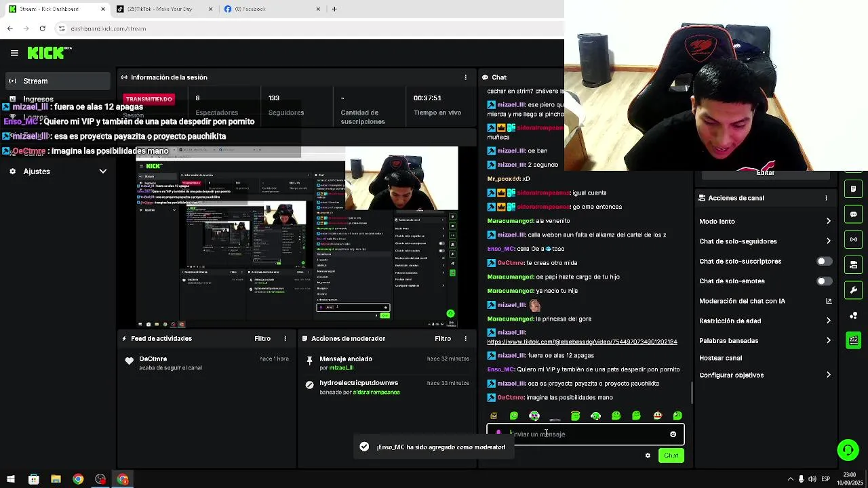Click the pin icon of Mensaje anclado
Image resolution: width=868 pixels, height=488 pixels.
(x=309, y=360)
